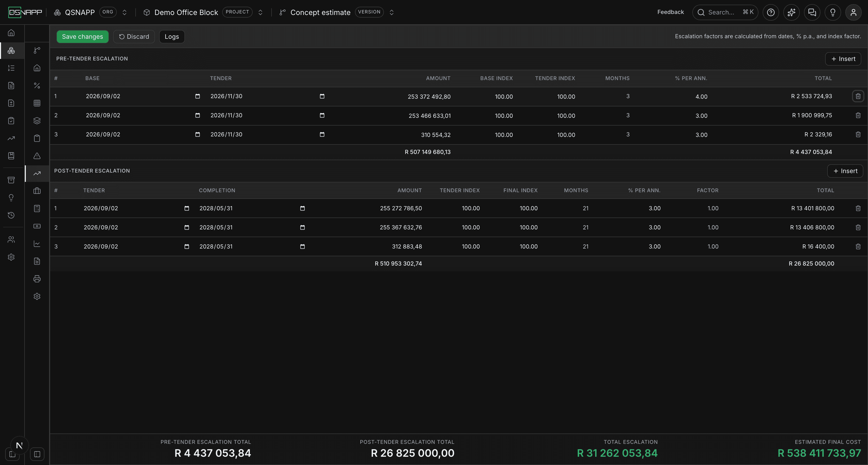Click the Feedback link
This screenshot has width=868, height=465.
click(x=671, y=12)
